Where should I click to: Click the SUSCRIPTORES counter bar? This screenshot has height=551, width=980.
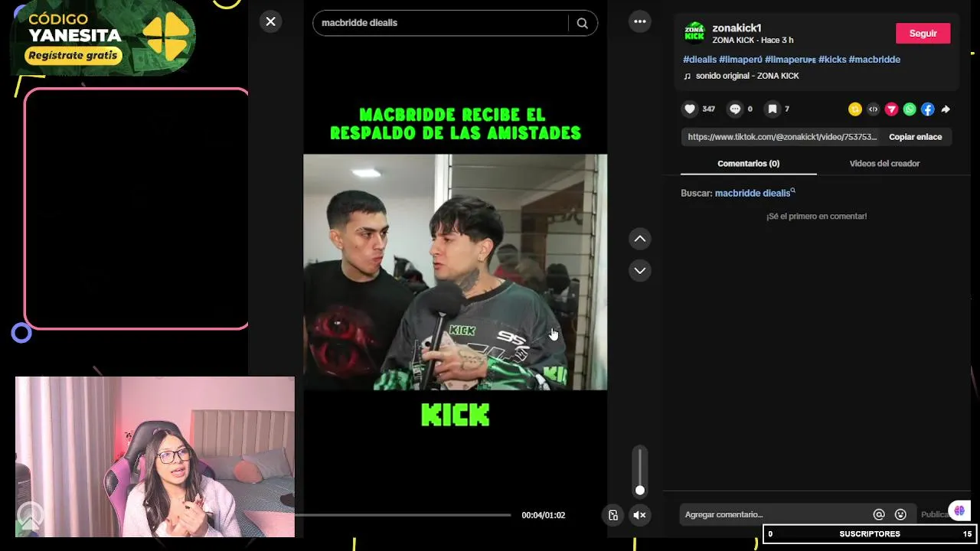[x=870, y=534]
